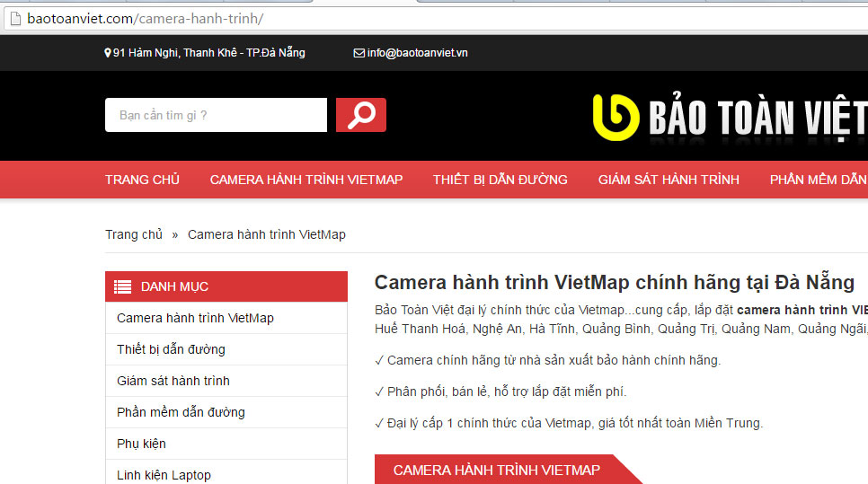
Task: Click the 'Camera chính hãng từ nhà sản xuất' line
Action: [x=548, y=361]
